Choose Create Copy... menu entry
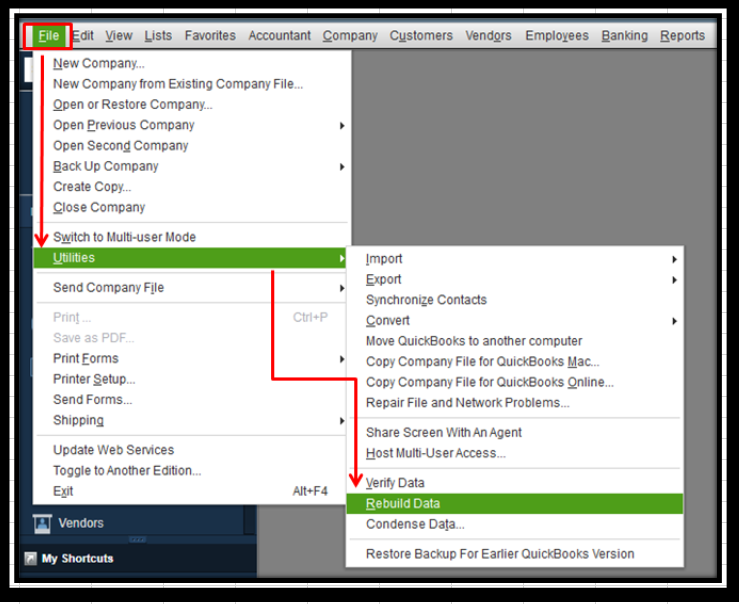Viewport: 739px width, 604px height. (x=191, y=187)
